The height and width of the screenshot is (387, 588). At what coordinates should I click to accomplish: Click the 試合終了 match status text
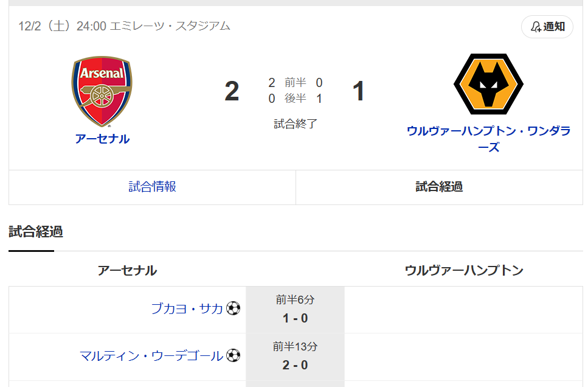[x=296, y=124]
